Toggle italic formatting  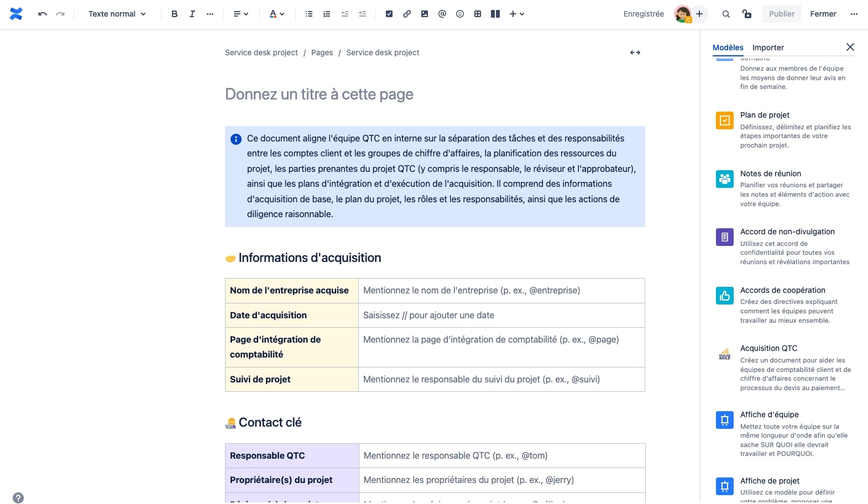(x=192, y=14)
